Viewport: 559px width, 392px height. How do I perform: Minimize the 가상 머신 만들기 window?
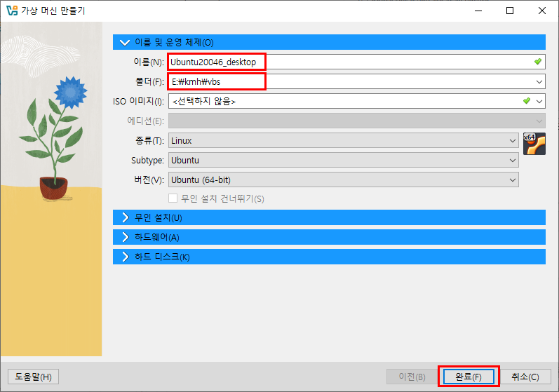[x=478, y=11]
